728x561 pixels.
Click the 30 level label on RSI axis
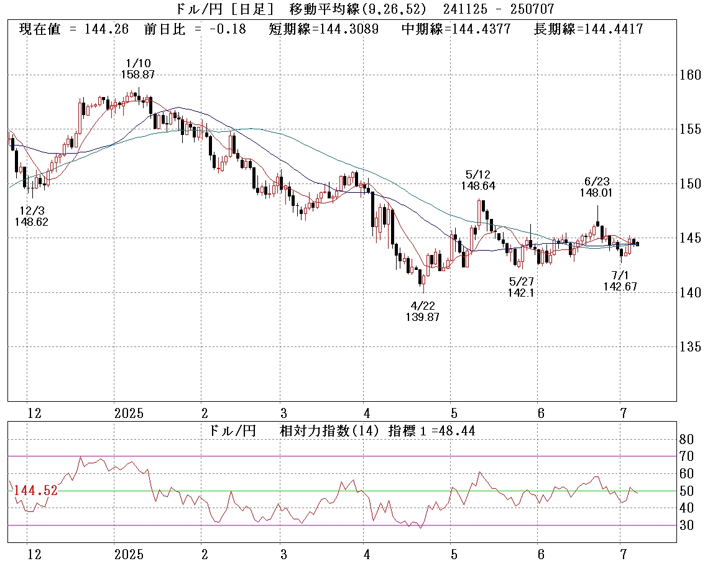point(686,526)
